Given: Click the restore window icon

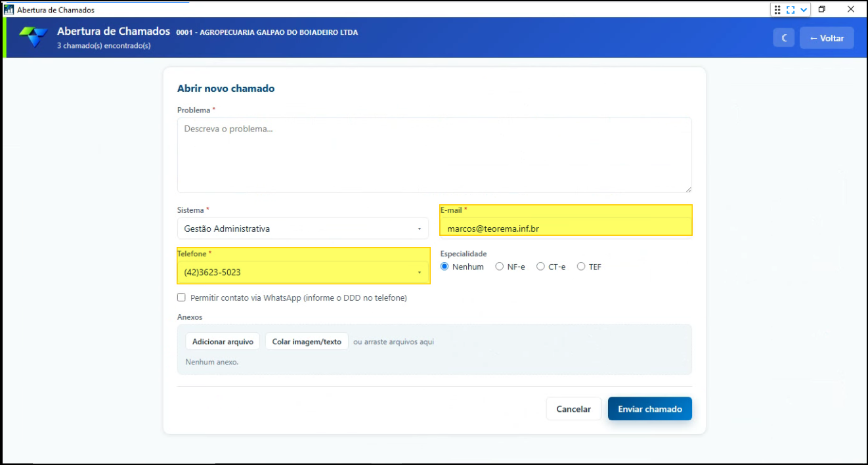Looking at the screenshot, I should click(822, 9).
